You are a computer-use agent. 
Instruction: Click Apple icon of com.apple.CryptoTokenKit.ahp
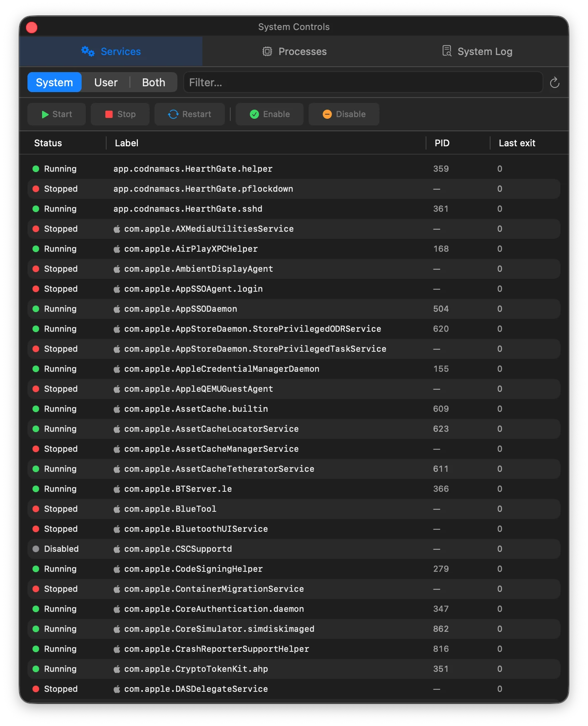[117, 669]
